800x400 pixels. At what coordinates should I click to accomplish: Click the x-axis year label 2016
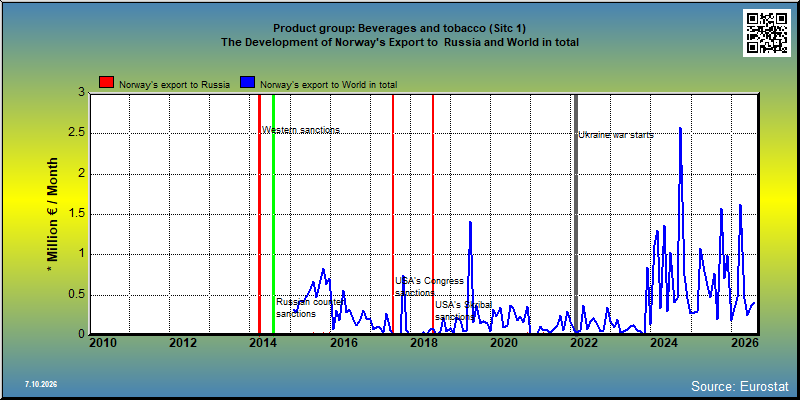tap(343, 342)
